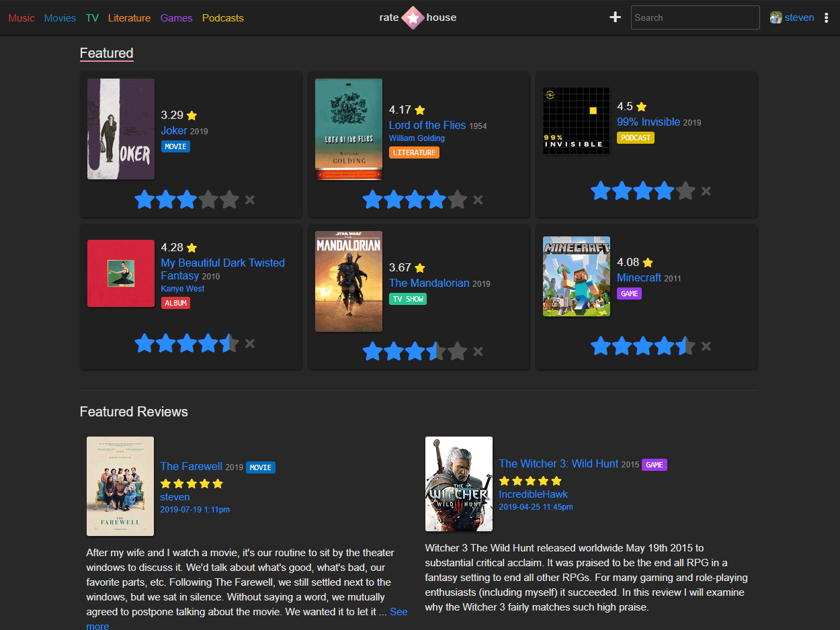Click the review timestamp 2019-07-19 1:11pm
840x630 pixels.
tap(195, 510)
